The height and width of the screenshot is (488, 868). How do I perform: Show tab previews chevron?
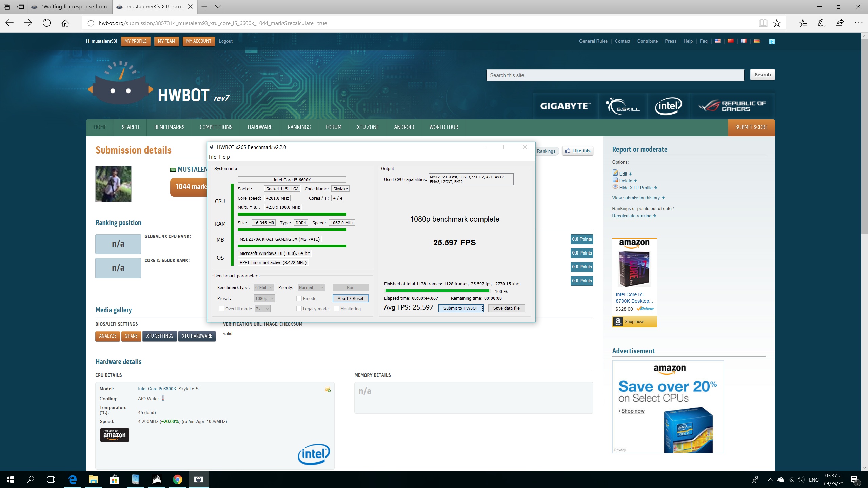(218, 6)
